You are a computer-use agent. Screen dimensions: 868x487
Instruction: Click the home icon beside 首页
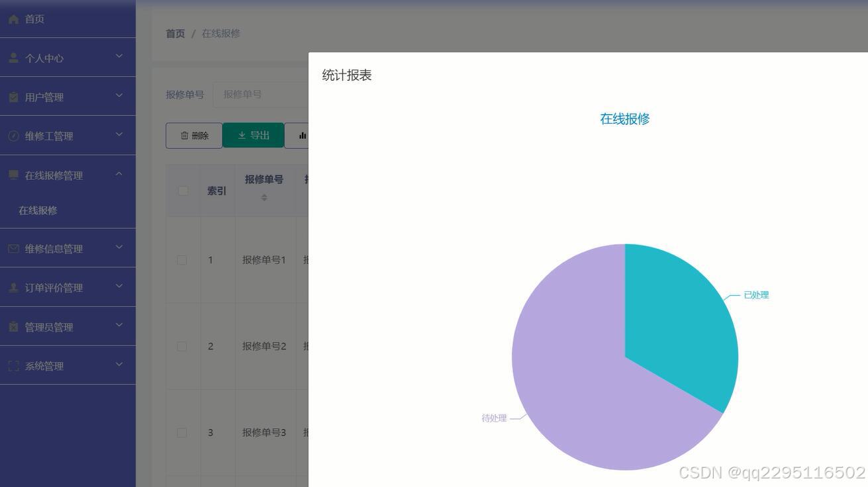click(13, 19)
